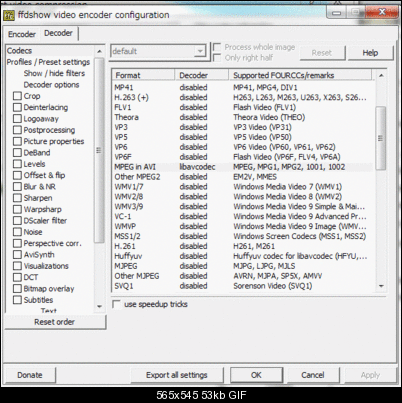Click the codec list scrollbar thumb
This screenshot has height=403, width=402.
[x=381, y=138]
